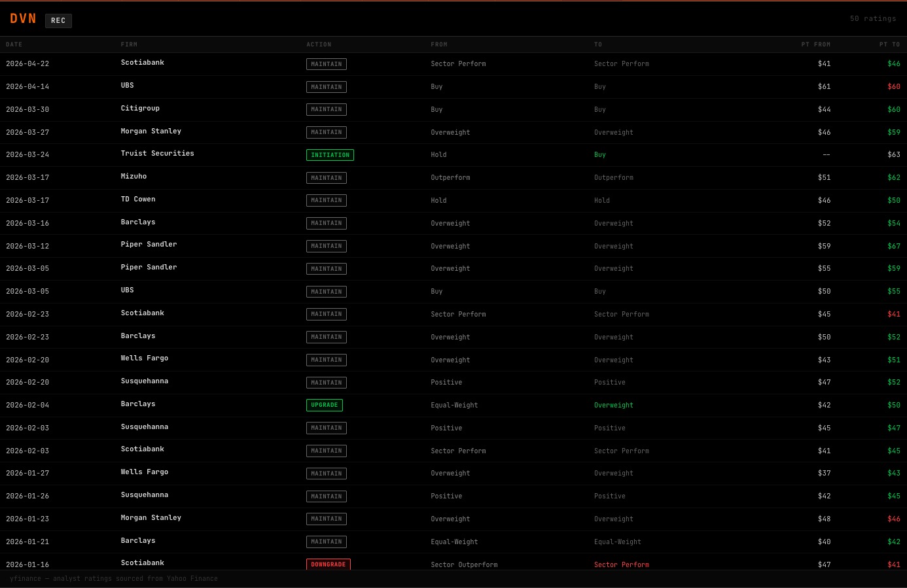Click the FIRM column header
Image resolution: width=907 pixels, height=588 pixels.
pos(129,44)
